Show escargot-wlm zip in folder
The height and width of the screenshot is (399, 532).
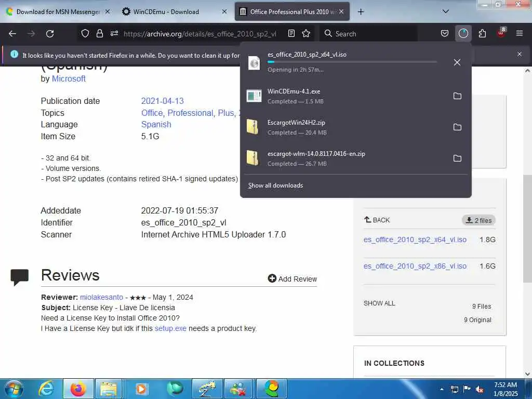tap(457, 158)
